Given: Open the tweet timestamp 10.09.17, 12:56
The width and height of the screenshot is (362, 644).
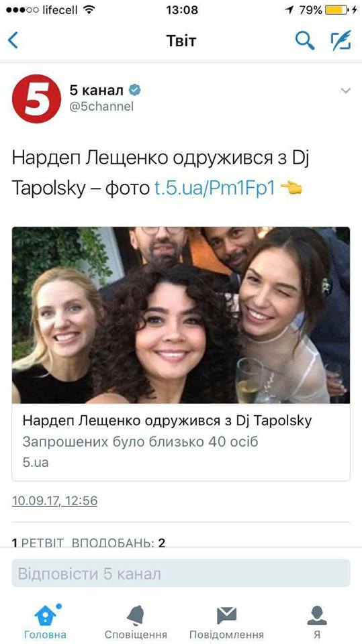Looking at the screenshot, I should coord(54,501).
